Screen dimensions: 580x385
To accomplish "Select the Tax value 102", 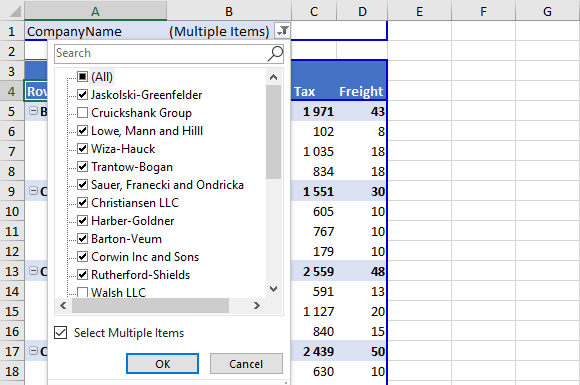I will tap(314, 131).
